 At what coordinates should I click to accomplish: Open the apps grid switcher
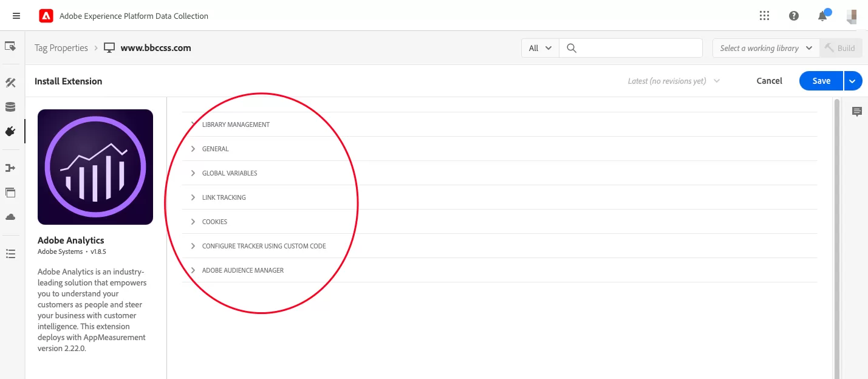pyautogui.click(x=765, y=16)
